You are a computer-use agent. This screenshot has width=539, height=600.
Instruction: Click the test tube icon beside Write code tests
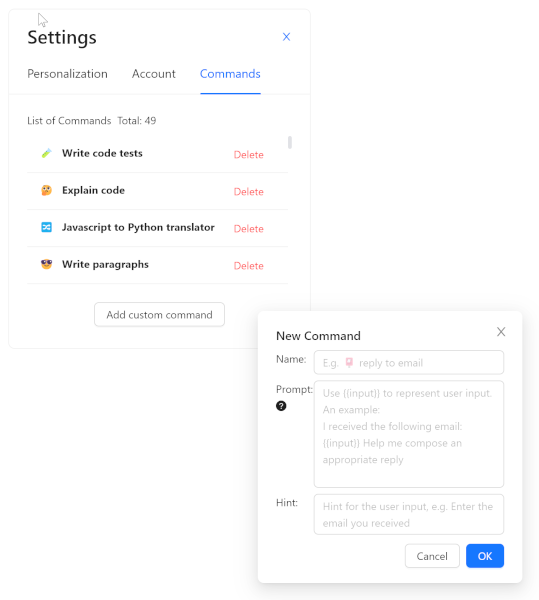tap(46, 153)
